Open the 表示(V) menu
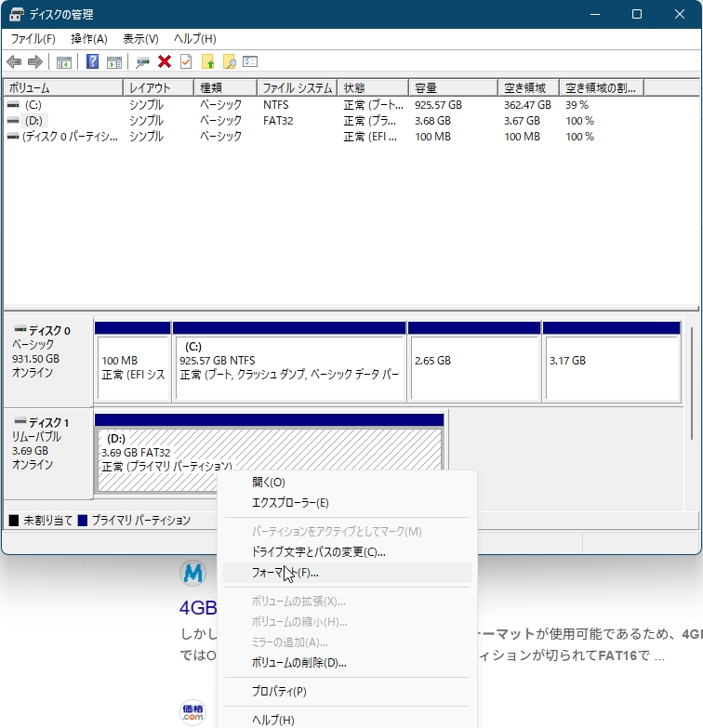Viewport: 703px width, 728px height. [140, 39]
